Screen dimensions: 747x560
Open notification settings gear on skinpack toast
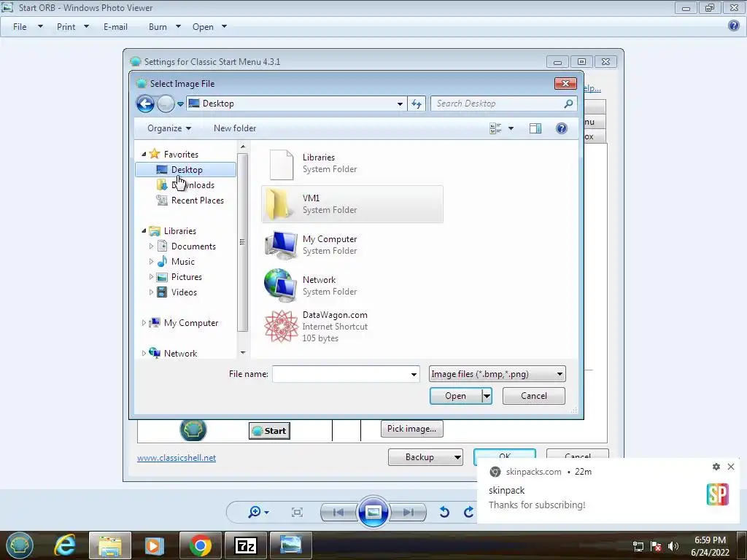(716, 467)
